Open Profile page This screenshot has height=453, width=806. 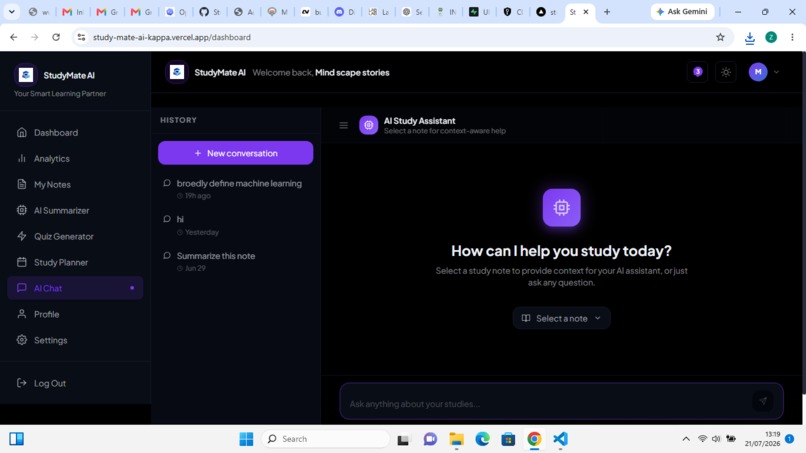(75, 314)
